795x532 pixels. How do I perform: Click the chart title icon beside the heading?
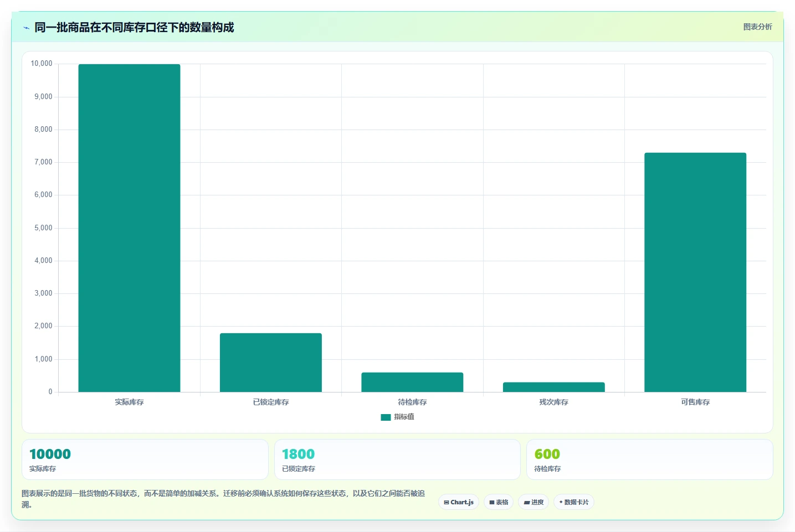pyautogui.click(x=26, y=28)
